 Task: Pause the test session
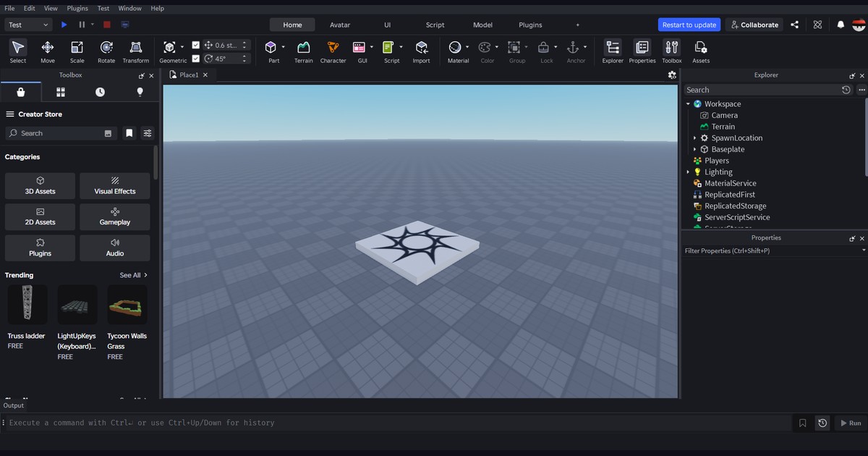point(82,25)
